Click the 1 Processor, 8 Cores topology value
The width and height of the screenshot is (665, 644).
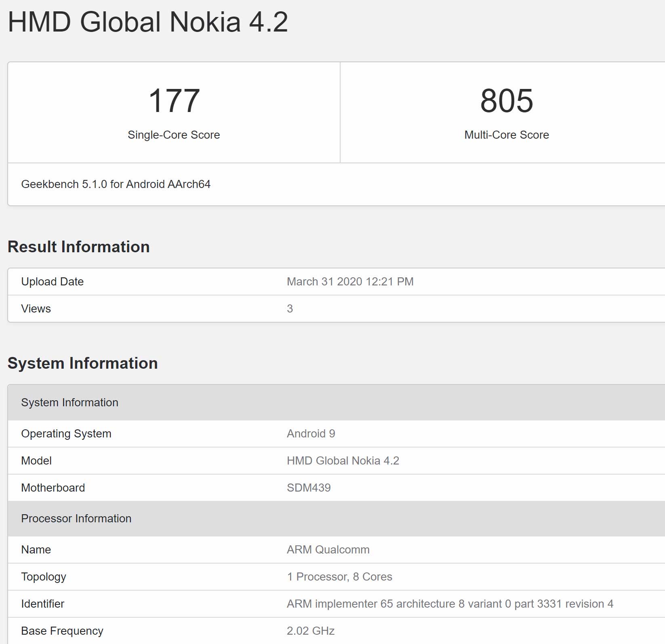(x=339, y=577)
